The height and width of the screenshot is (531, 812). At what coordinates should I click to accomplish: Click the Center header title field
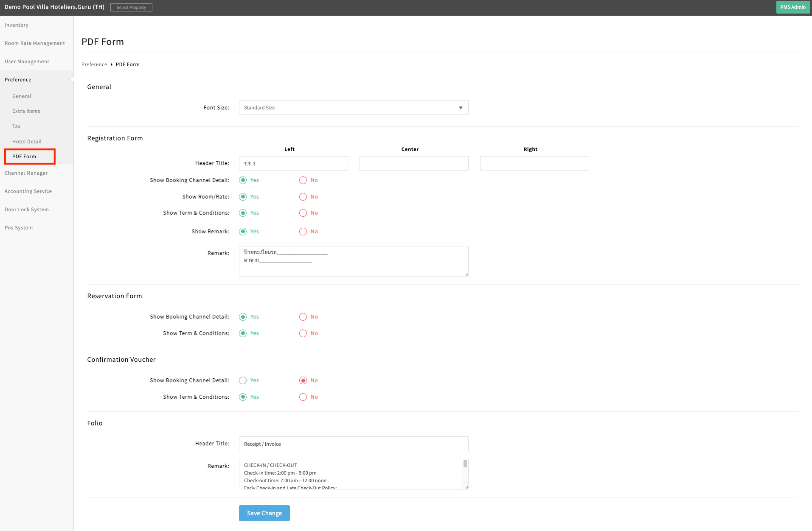(413, 163)
